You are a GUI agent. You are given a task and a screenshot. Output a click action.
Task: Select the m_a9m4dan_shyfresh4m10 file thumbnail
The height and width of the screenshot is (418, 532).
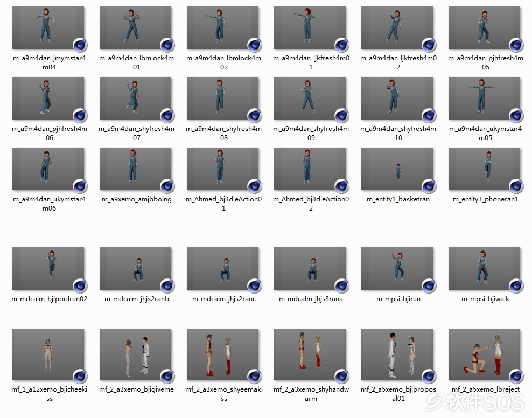397,98
